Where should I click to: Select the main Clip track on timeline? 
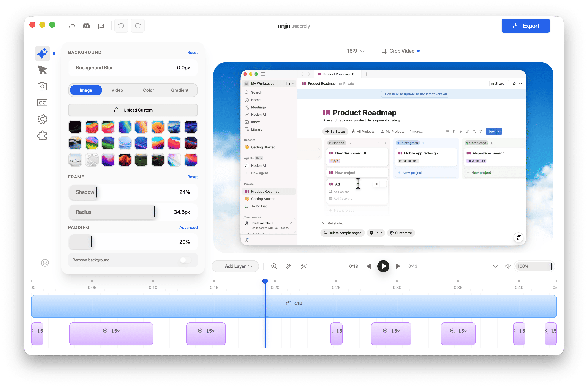[294, 306]
